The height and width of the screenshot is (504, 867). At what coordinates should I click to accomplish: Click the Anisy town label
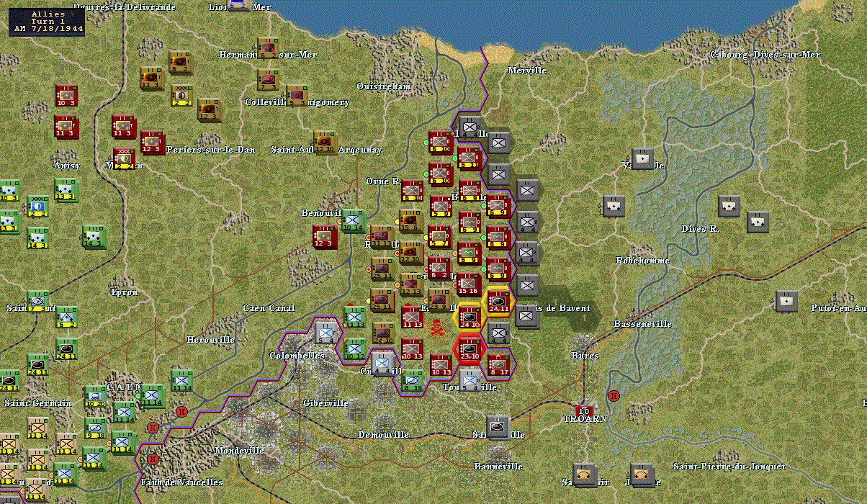tap(66, 165)
